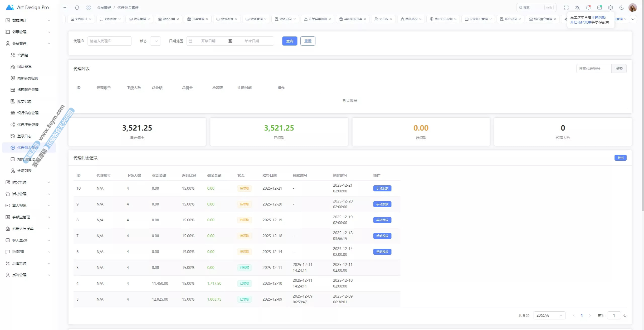This screenshot has width=644, height=330.
Task: Click the sidebar collapse menu icon
Action: pos(65,8)
